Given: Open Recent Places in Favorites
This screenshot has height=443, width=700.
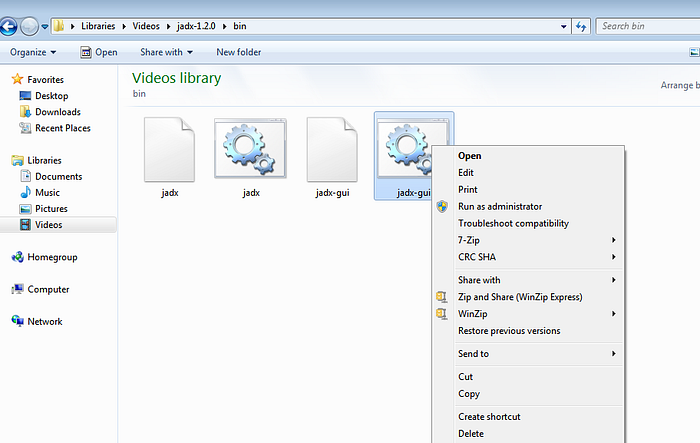Looking at the screenshot, I should pyautogui.click(x=63, y=128).
